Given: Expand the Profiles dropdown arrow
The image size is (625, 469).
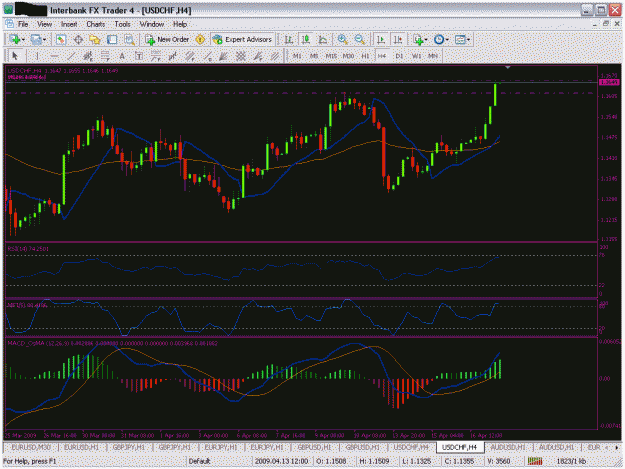Looking at the screenshot, I should click(x=44, y=39).
